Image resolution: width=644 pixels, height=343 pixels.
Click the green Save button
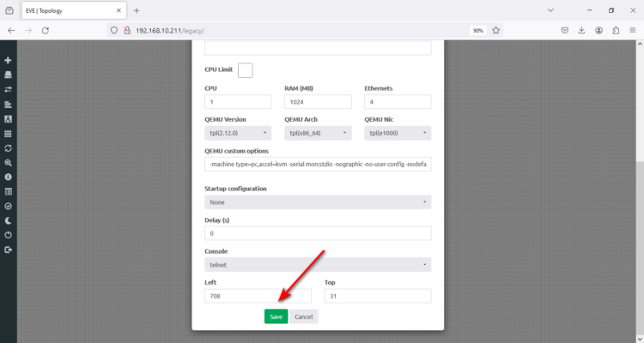(x=276, y=316)
